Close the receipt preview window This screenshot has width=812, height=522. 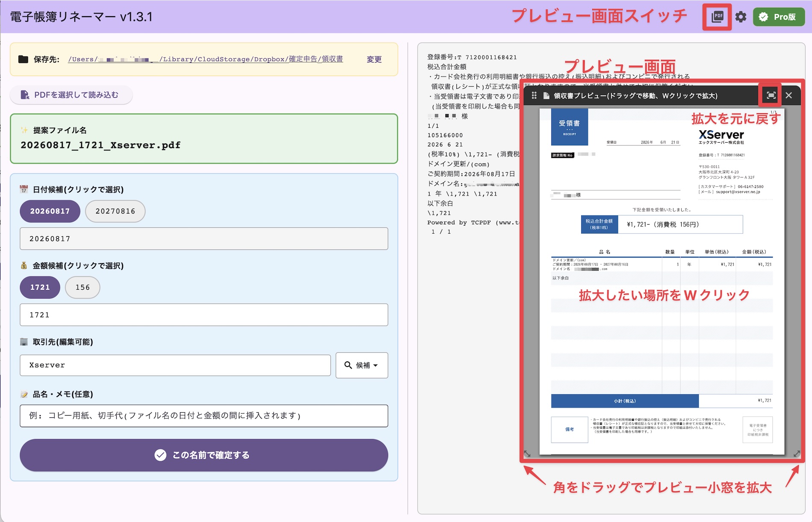789,96
